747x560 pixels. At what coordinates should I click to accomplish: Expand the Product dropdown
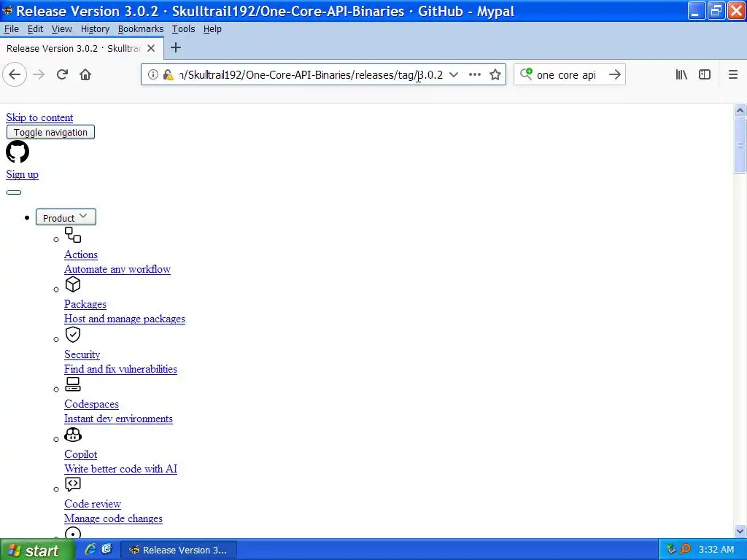[66, 217]
